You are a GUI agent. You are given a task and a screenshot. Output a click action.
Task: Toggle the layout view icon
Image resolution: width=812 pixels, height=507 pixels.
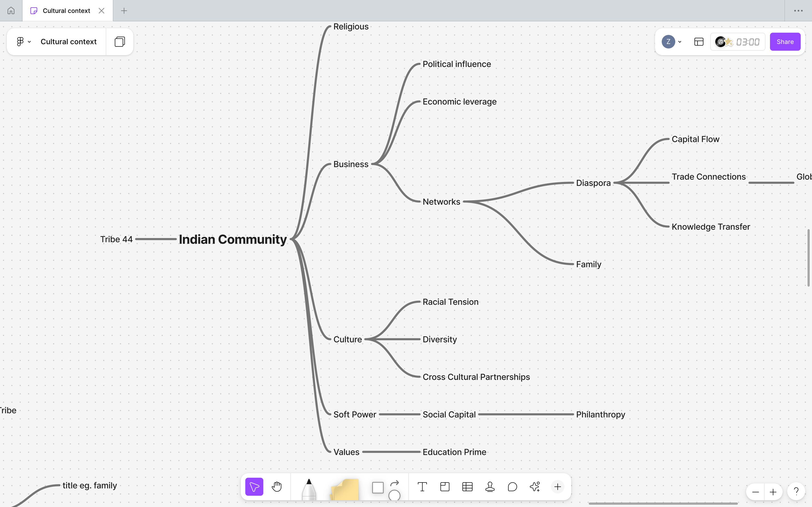699,42
